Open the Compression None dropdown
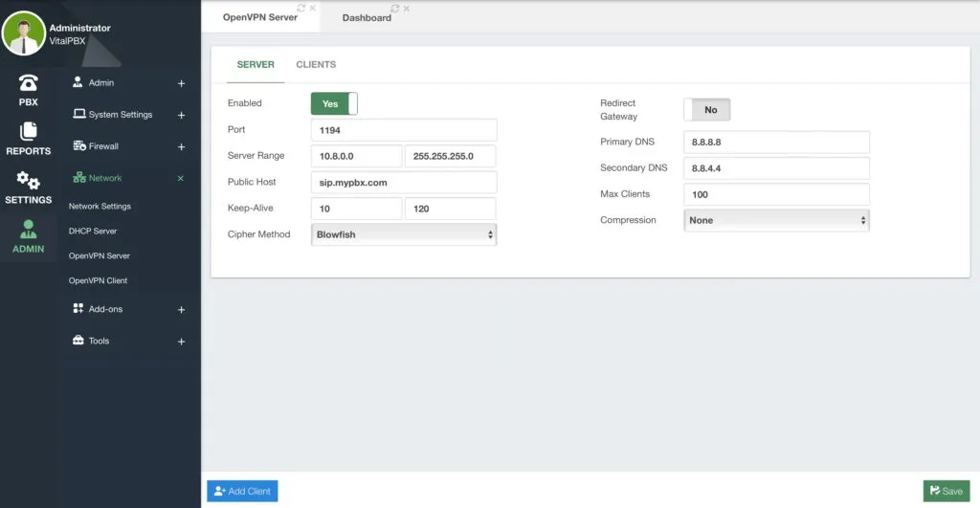The image size is (980, 508). click(776, 220)
